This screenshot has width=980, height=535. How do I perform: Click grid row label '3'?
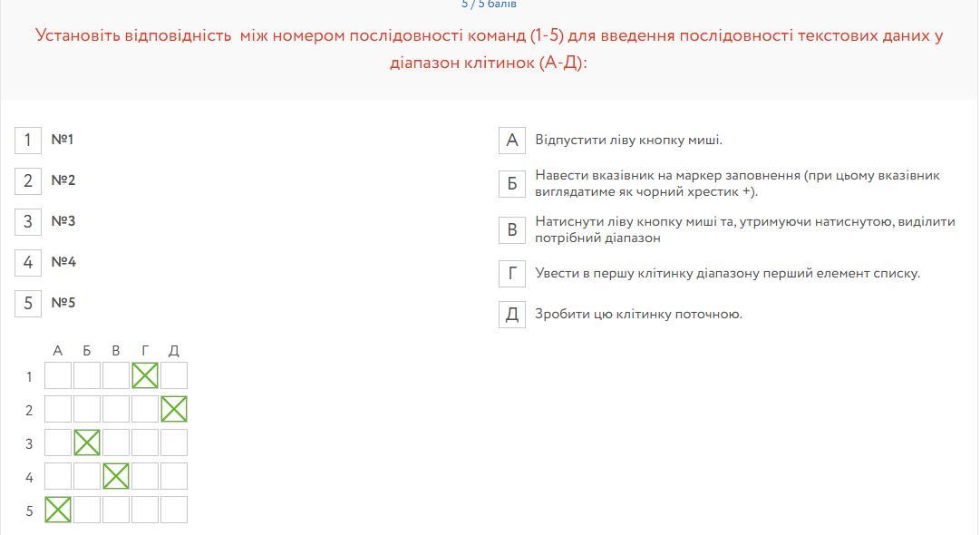pos(29,444)
